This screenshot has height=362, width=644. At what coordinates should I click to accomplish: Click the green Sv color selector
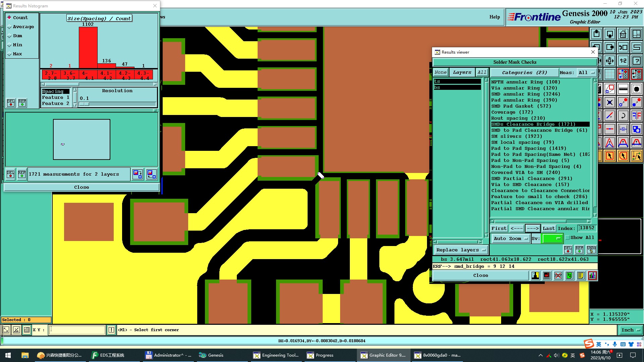pos(552,239)
